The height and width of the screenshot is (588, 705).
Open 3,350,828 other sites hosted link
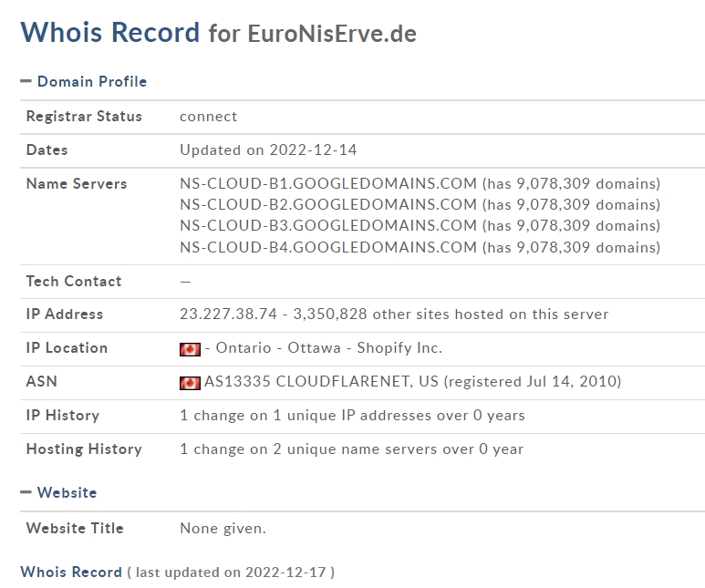point(451,314)
